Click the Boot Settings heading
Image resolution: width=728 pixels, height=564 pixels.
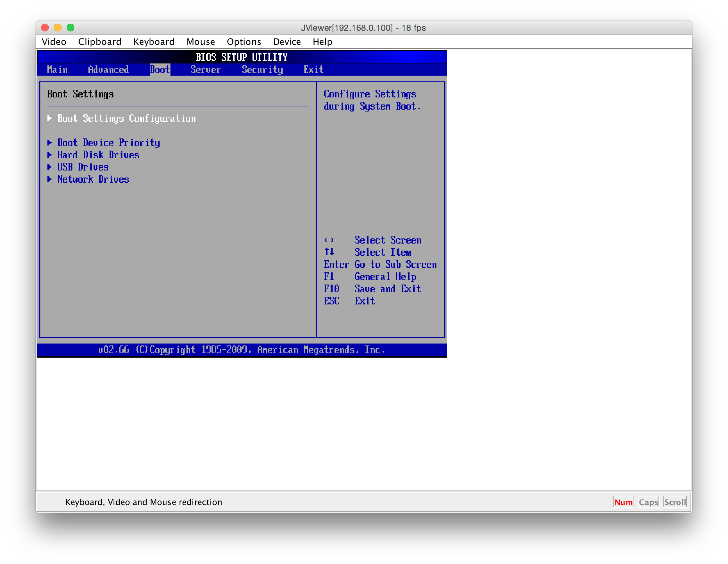click(80, 94)
